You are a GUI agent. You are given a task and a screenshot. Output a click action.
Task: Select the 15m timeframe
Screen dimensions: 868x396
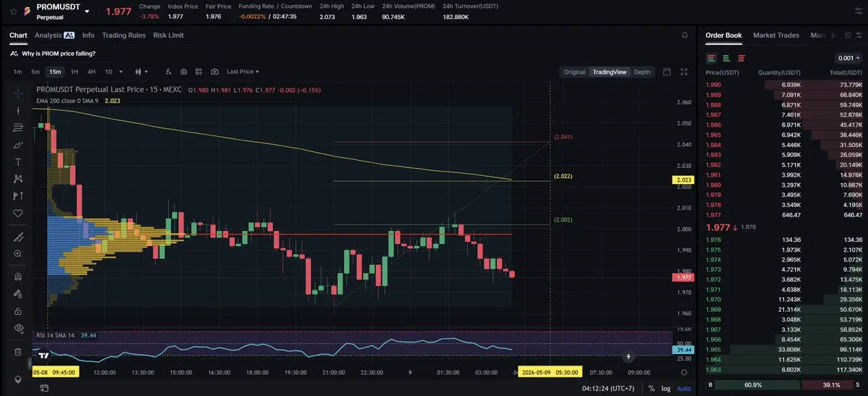[x=55, y=72]
